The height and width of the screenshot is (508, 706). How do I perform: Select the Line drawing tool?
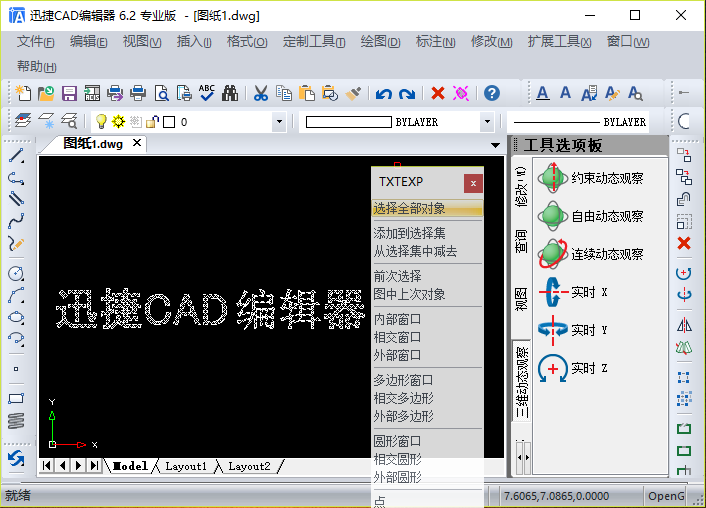click(x=16, y=156)
